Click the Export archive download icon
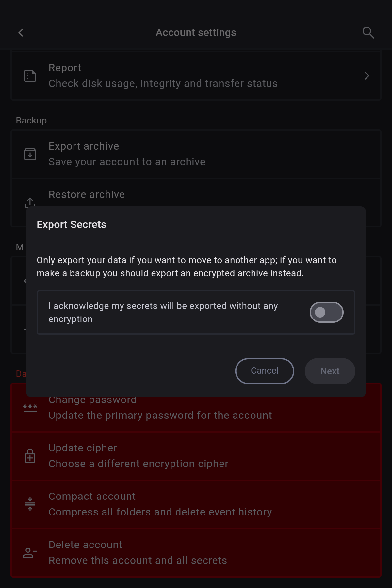Image resolution: width=392 pixels, height=588 pixels. point(30,154)
